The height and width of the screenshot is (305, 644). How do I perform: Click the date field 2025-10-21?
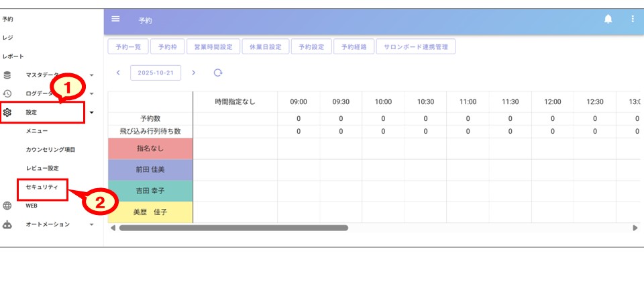[x=156, y=73]
